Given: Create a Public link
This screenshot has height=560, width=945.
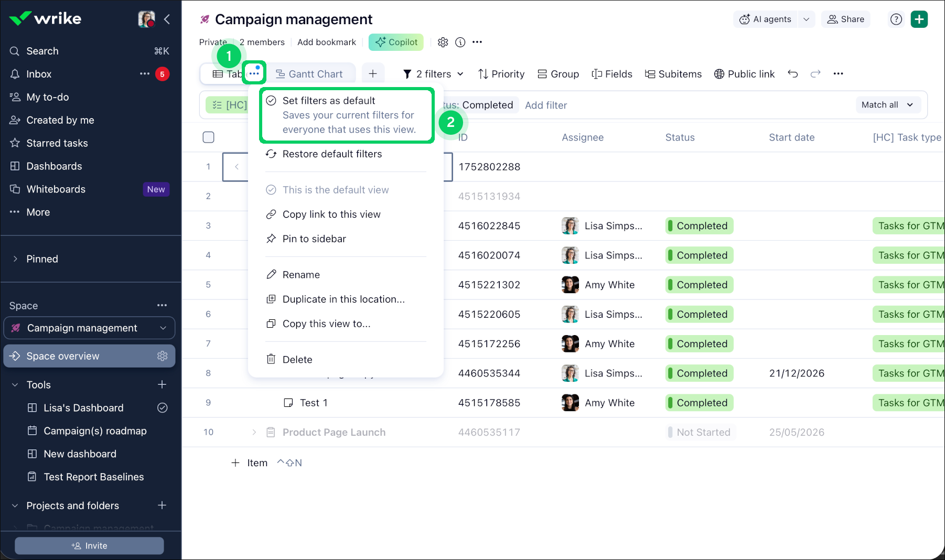Looking at the screenshot, I should click(745, 74).
